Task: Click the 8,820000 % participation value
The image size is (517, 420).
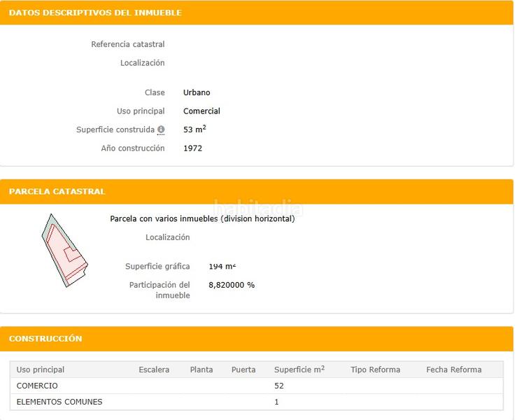Action: tap(232, 285)
